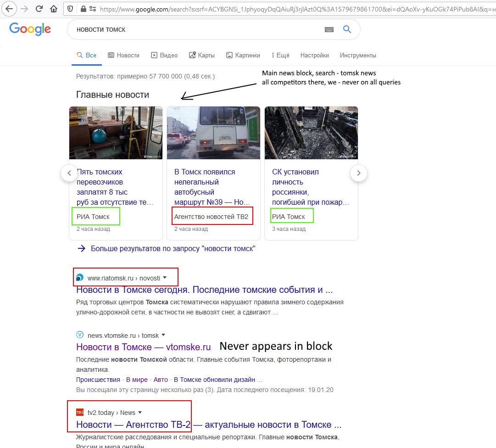Switch to the Видео tab
The width and height of the screenshot is (496, 448).
coord(164,55)
